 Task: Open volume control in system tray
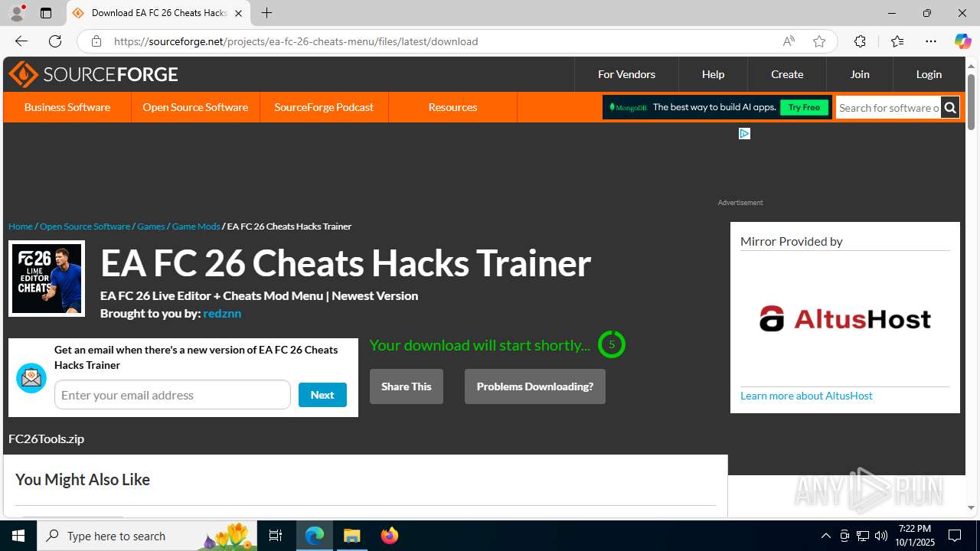(881, 536)
